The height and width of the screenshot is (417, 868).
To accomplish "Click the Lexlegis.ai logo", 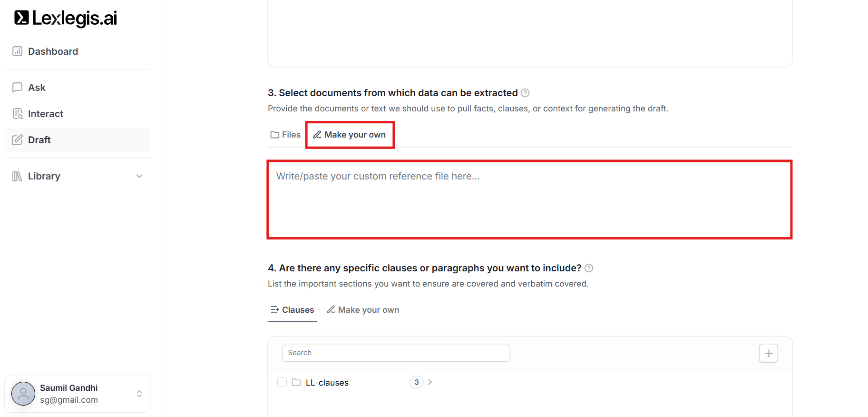I will click(x=66, y=18).
